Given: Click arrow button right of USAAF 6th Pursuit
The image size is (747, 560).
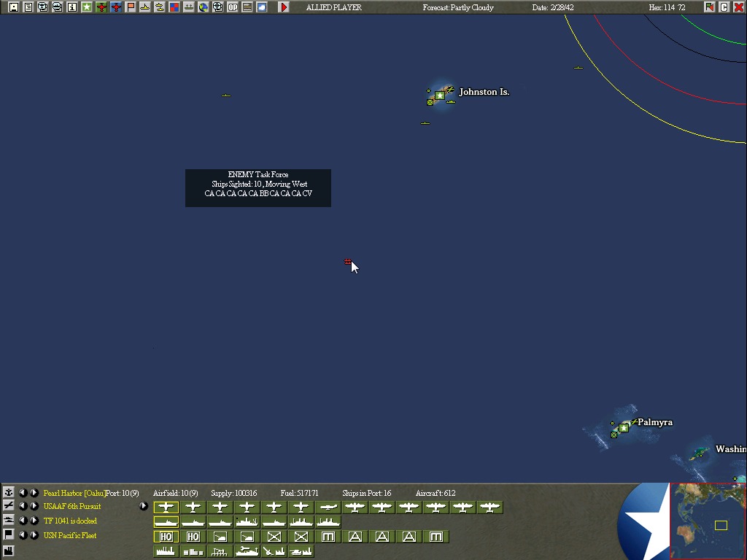Looking at the screenshot, I should pyautogui.click(x=143, y=506).
